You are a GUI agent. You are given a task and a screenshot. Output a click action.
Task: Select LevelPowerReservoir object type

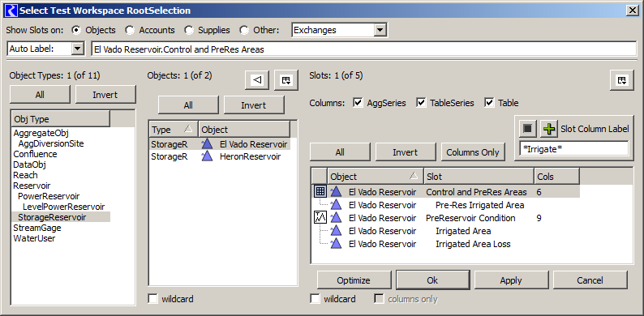(x=63, y=207)
